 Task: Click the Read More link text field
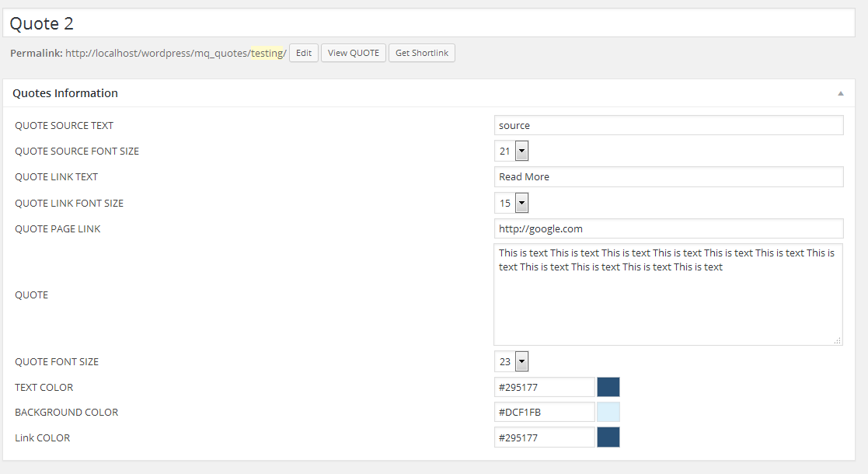pos(668,176)
